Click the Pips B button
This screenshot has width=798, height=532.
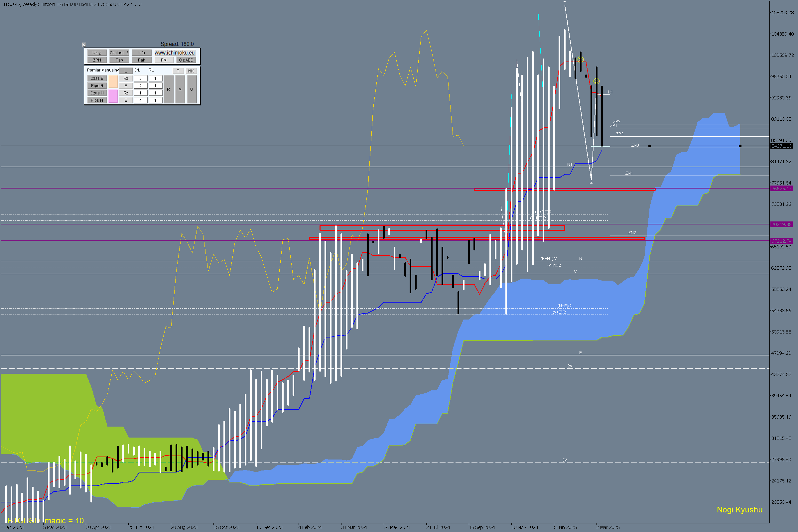(97, 85)
